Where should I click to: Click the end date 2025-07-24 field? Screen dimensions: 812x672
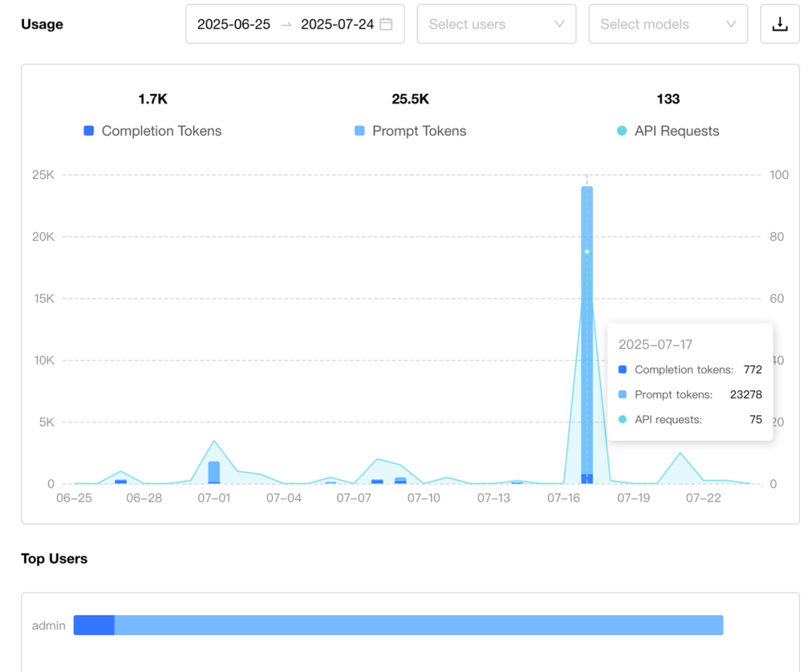coord(337,24)
